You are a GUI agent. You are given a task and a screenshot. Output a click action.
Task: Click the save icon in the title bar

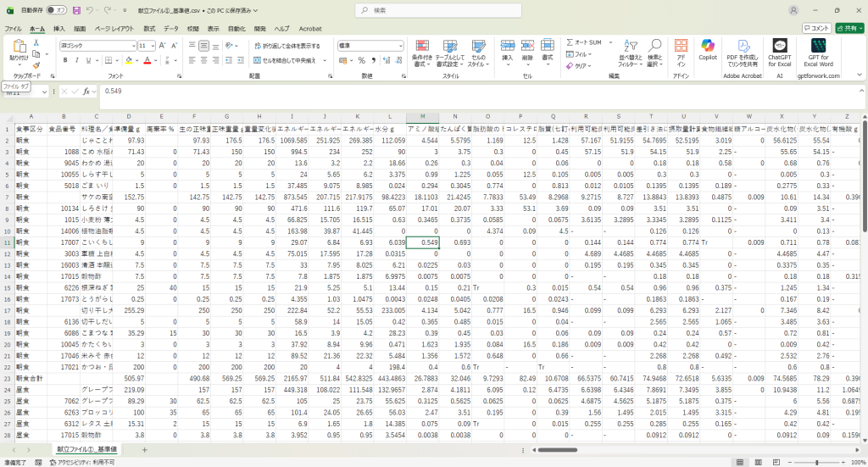77,10
